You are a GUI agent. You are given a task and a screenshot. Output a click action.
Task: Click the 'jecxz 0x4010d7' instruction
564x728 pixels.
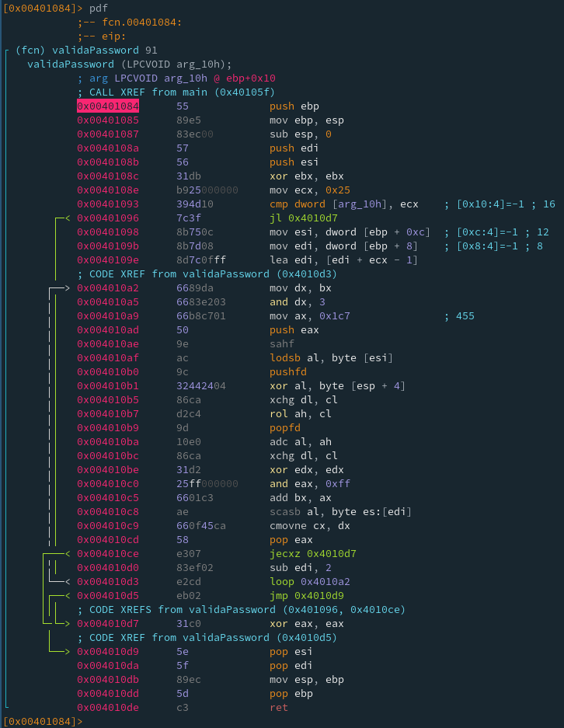click(313, 554)
